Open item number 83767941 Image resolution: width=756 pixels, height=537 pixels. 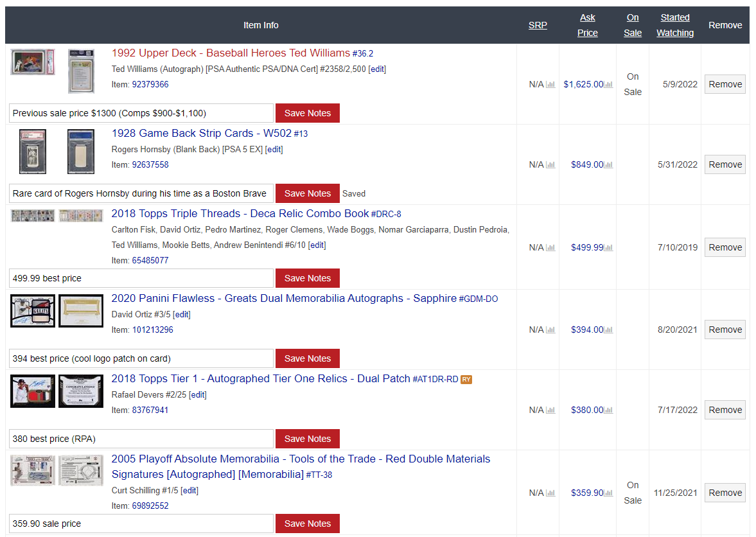pyautogui.click(x=150, y=410)
